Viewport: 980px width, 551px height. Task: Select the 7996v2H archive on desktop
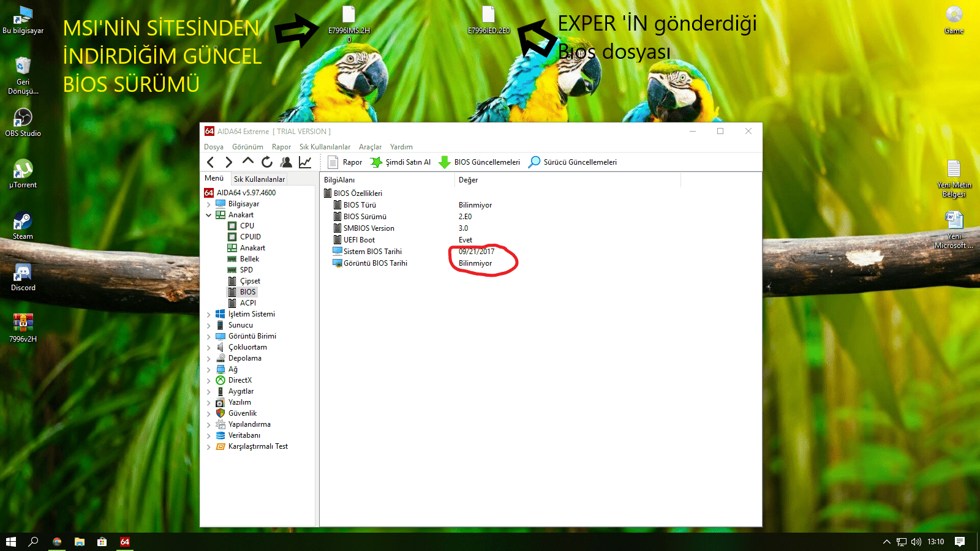pos(23,328)
